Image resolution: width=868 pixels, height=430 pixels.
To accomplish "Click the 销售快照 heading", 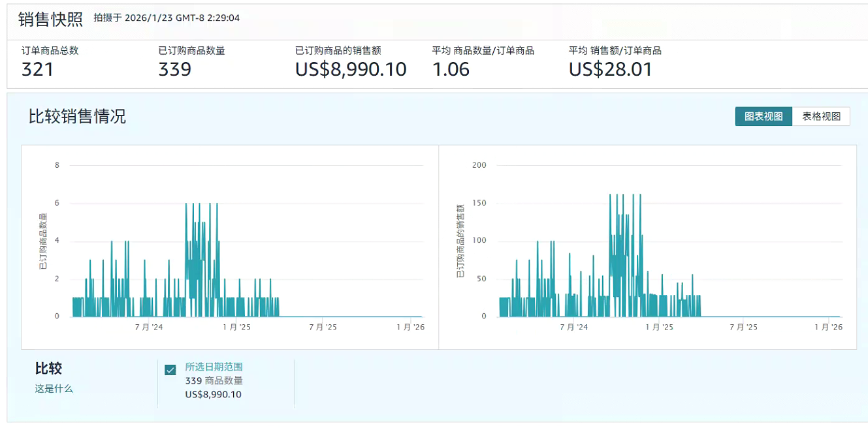I will [x=50, y=19].
